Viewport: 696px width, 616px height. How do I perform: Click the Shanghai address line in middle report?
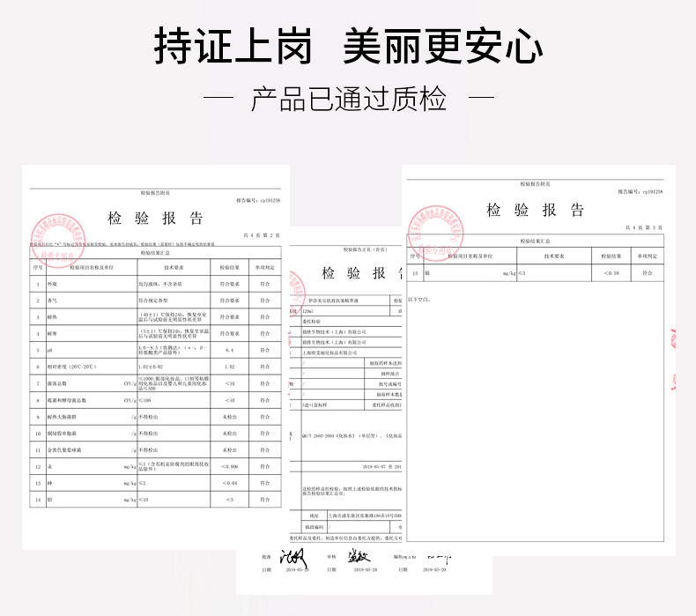click(x=365, y=516)
